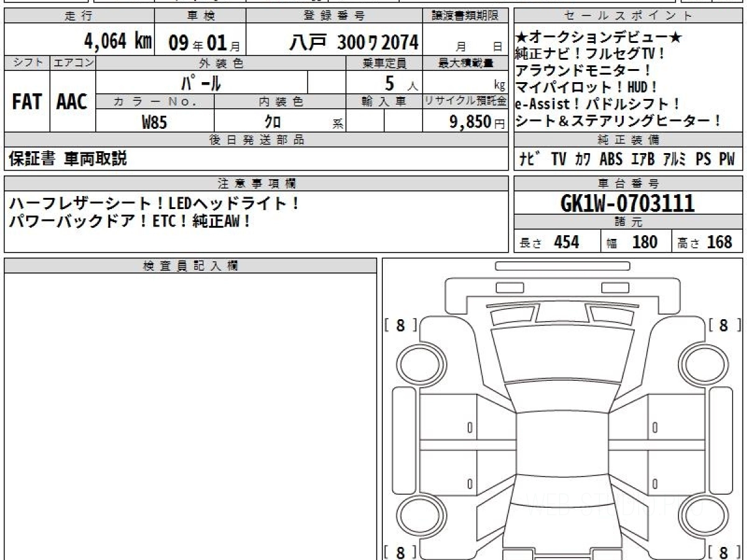This screenshot has height=560, width=747.
Task: Select the FAT shift type cell
Action: click(27, 102)
